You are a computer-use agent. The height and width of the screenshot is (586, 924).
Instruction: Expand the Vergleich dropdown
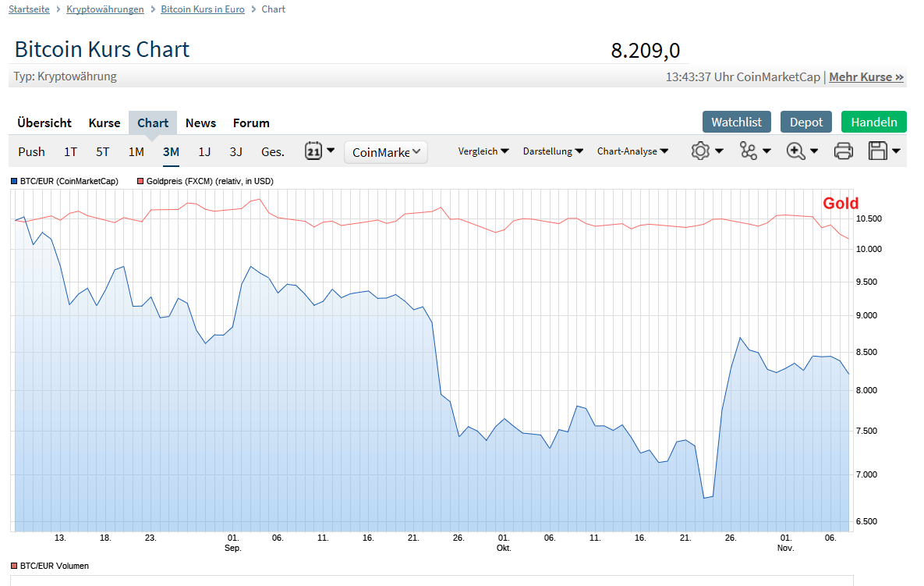tap(483, 151)
